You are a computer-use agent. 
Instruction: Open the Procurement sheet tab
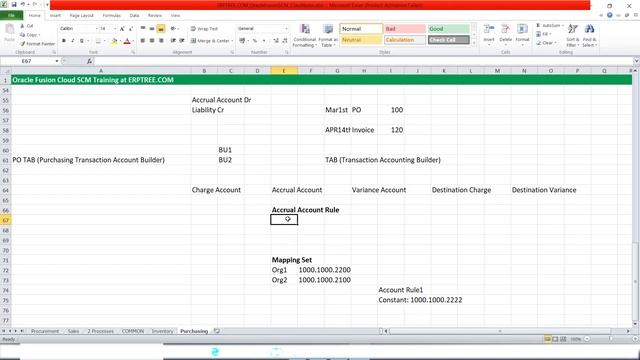point(45,331)
